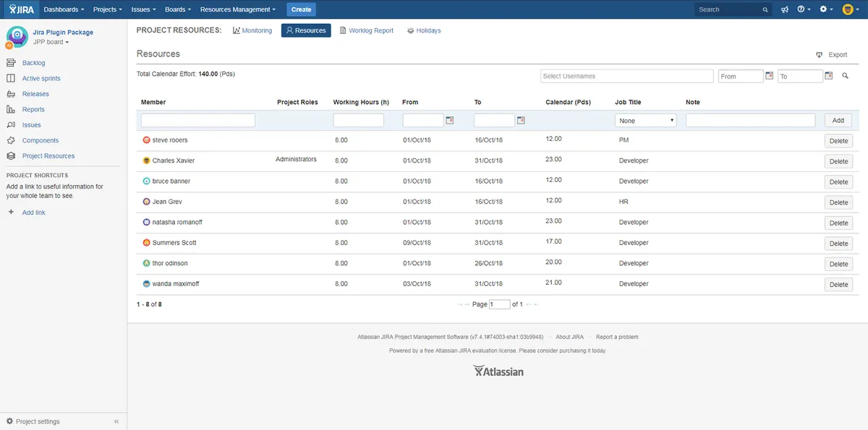This screenshot has height=430, width=868.
Task: Delete Summers Scott from resources
Action: (838, 244)
